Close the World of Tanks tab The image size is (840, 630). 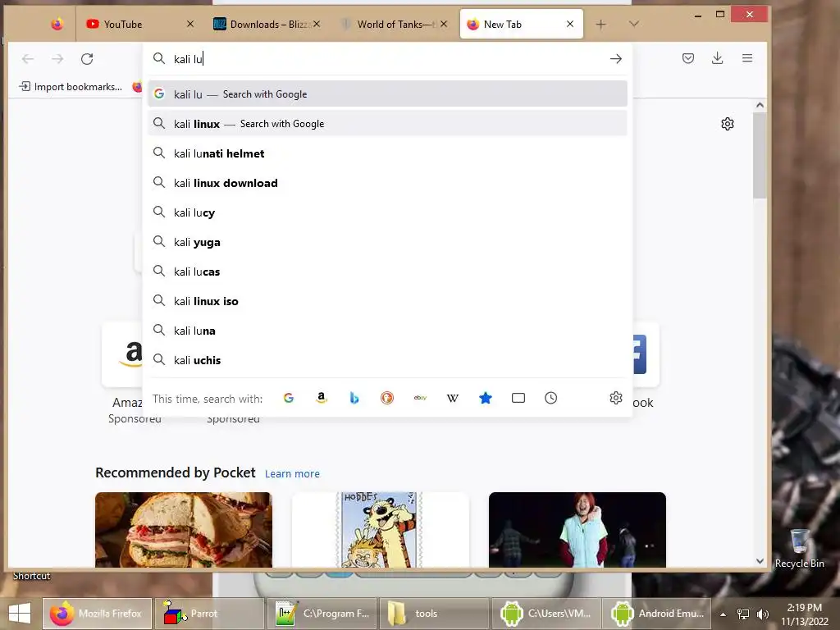click(444, 24)
